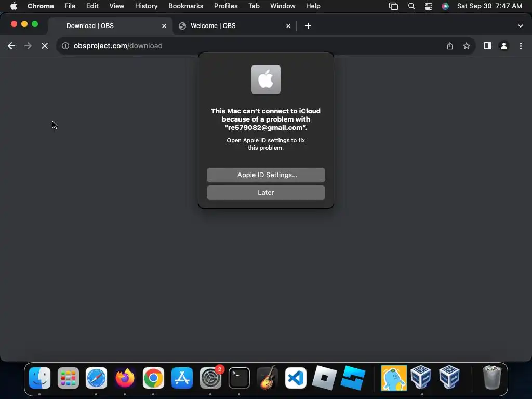The image size is (532, 399).
Task: Open GarageBand guitar icon in Dock
Action: coord(268,378)
